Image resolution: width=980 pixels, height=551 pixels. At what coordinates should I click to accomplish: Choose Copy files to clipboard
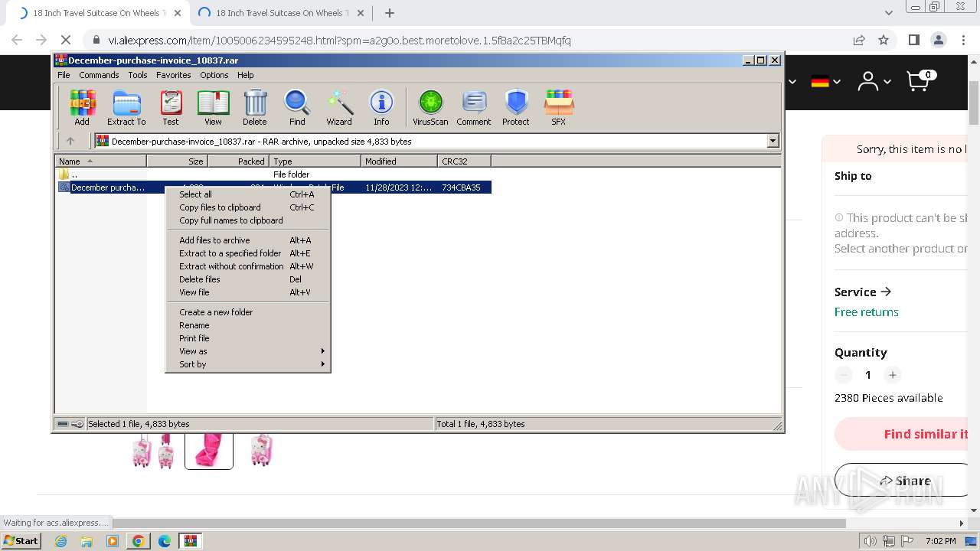[x=248, y=207]
